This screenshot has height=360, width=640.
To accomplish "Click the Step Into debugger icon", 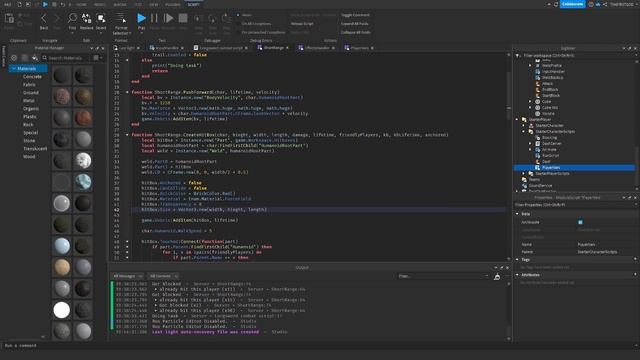I will tap(198, 19).
